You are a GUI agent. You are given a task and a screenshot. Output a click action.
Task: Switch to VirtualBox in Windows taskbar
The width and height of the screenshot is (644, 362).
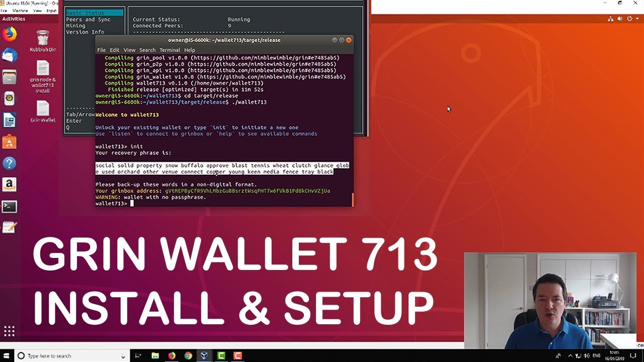click(204, 356)
